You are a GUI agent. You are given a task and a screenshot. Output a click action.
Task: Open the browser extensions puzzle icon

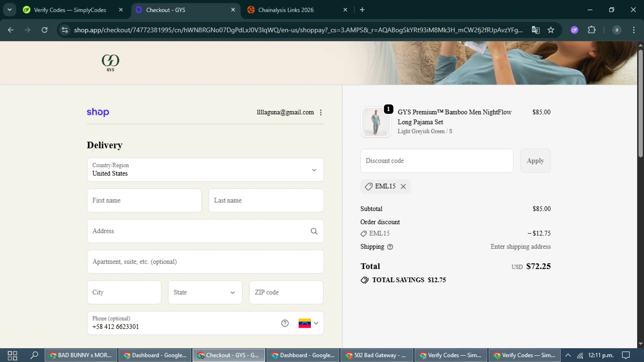pos(592,30)
